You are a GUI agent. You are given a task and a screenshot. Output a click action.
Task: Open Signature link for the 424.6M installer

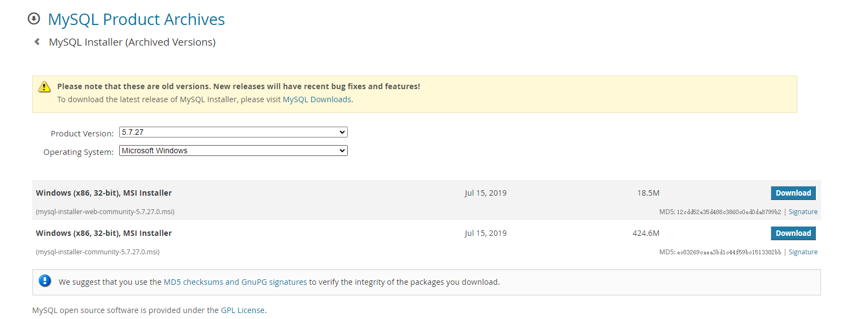pos(803,252)
